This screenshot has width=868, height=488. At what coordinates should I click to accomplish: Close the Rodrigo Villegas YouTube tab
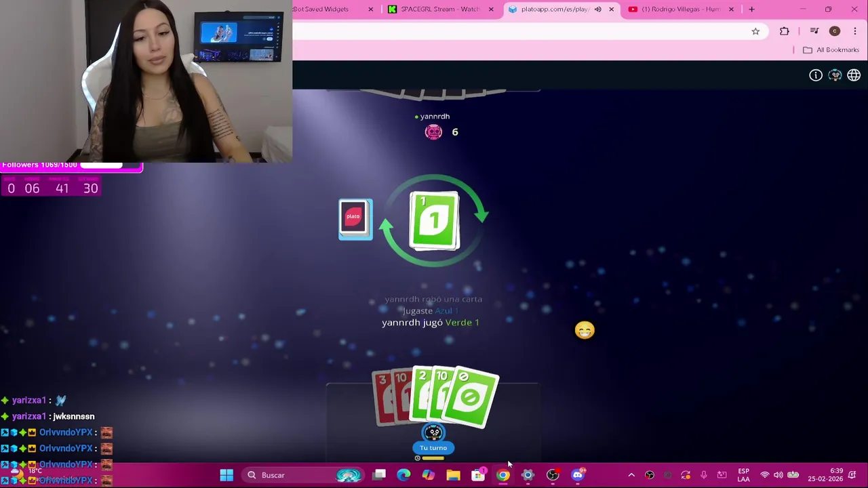pyautogui.click(x=731, y=9)
